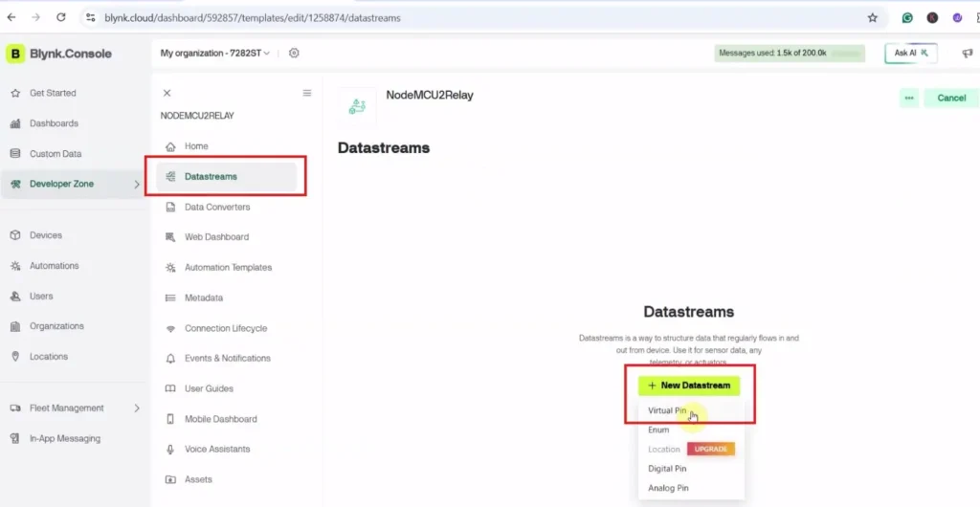The image size is (980, 507).
Task: Open the My organization dropdown
Action: point(215,53)
